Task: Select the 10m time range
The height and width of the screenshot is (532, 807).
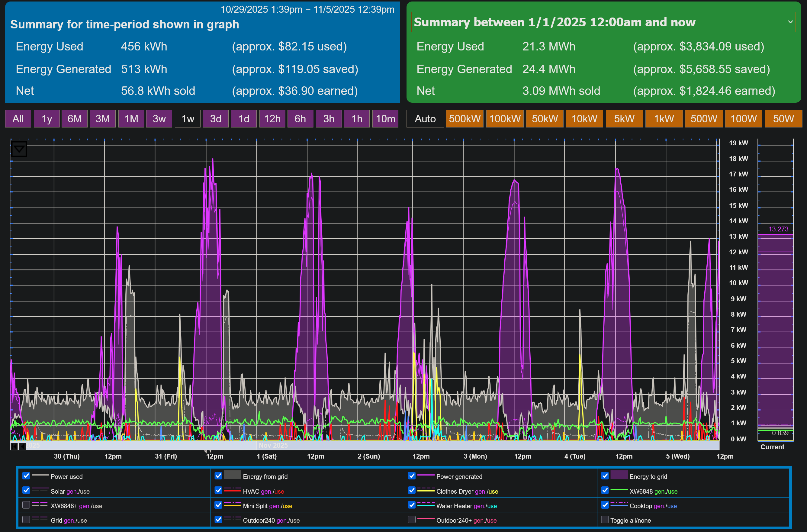Action: pos(385,119)
